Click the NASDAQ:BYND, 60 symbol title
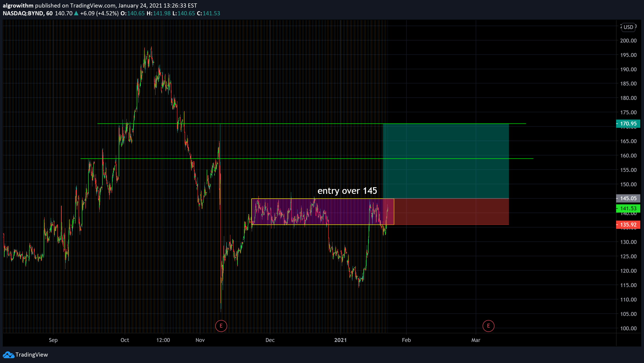644x363 pixels. pos(27,13)
